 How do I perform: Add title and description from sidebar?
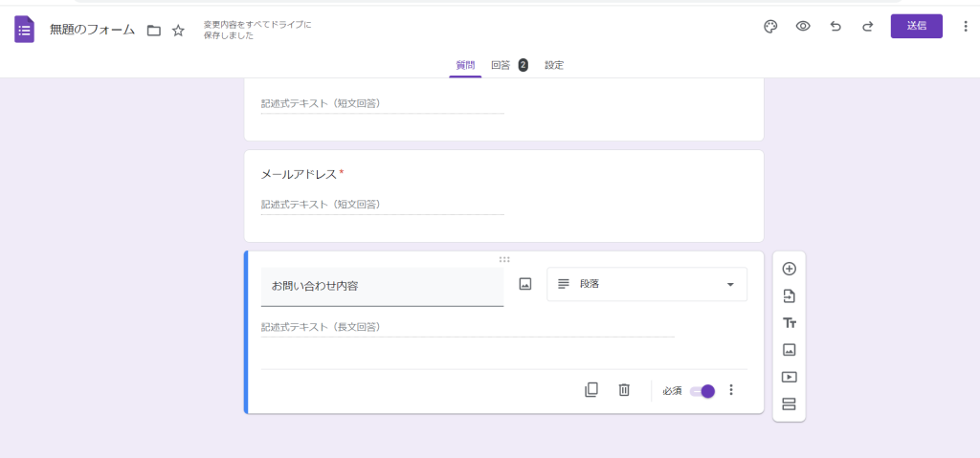tap(790, 323)
